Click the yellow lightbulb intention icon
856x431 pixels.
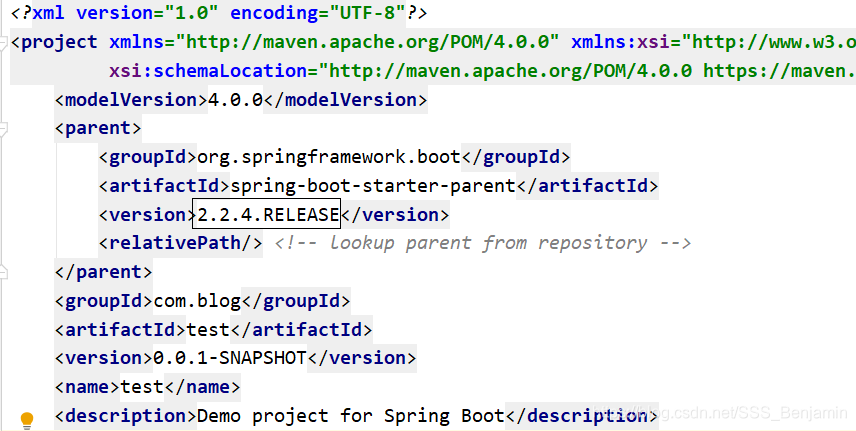[x=27, y=420]
